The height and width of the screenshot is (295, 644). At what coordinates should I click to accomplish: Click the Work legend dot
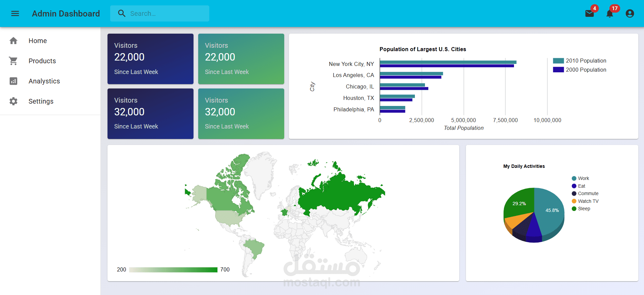(x=574, y=178)
